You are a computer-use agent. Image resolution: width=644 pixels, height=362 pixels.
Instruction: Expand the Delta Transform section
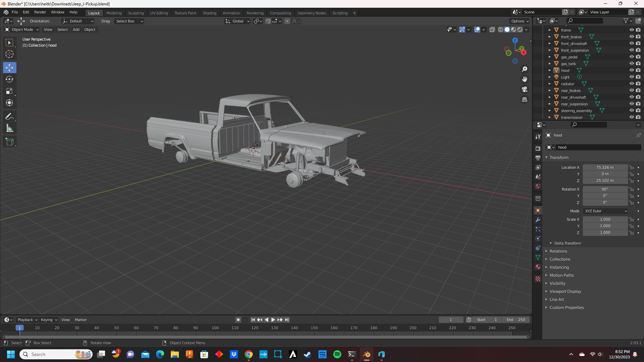click(x=567, y=243)
